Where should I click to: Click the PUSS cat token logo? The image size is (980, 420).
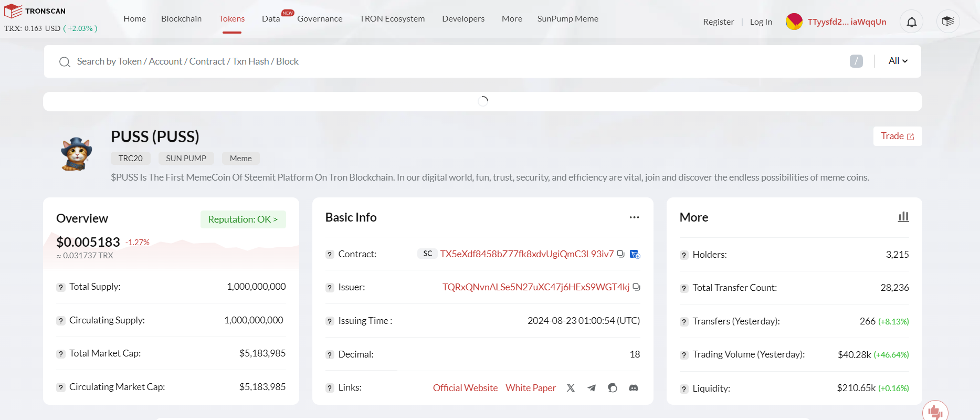(x=77, y=154)
